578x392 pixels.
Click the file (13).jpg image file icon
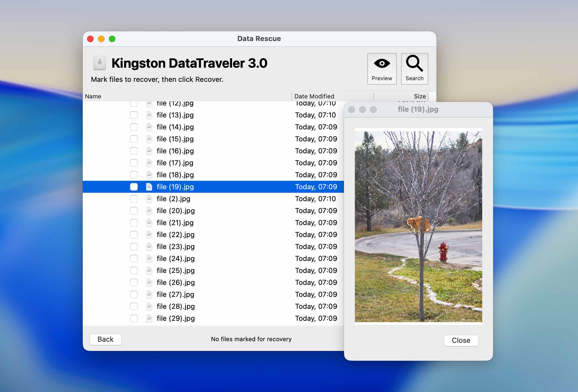149,115
